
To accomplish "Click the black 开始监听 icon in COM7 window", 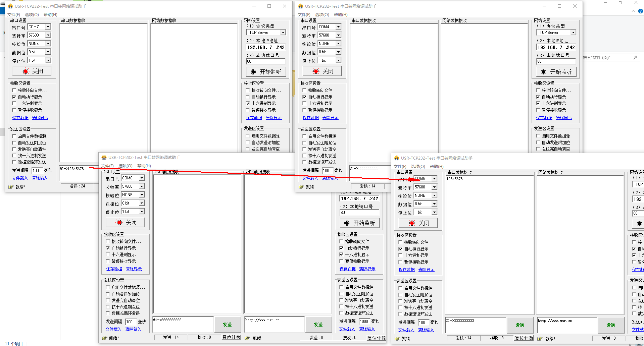I will pyautogui.click(x=253, y=72).
